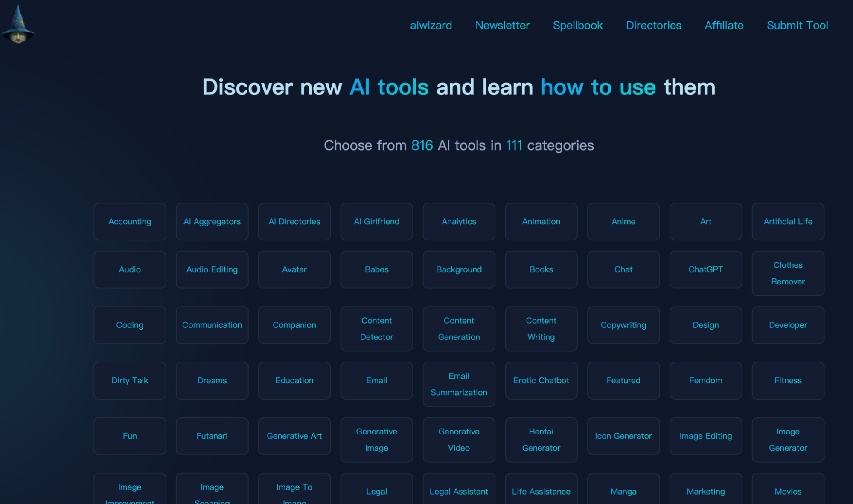Click the aiwizard wizard hat logo
The image size is (853, 504).
[x=19, y=24]
